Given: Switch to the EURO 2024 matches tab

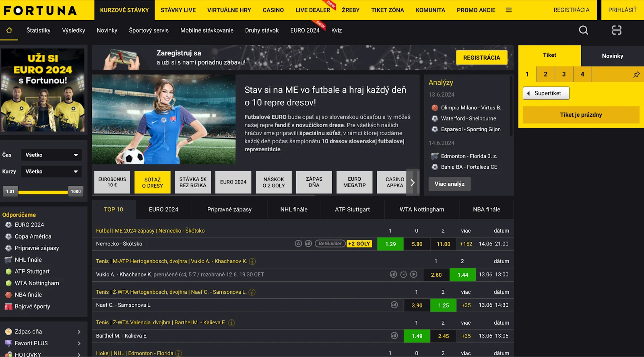Looking at the screenshot, I should pos(163,210).
